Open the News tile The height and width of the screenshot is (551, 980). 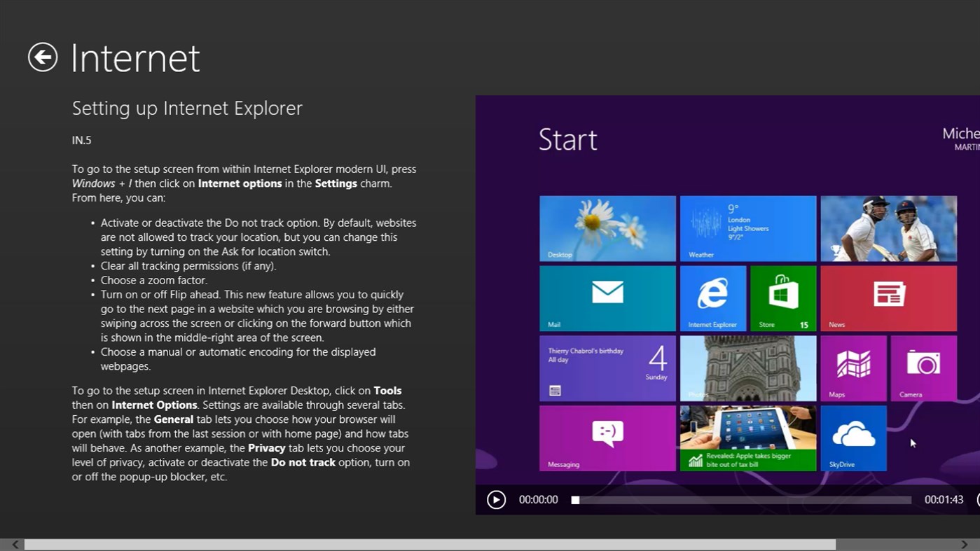[x=888, y=298]
